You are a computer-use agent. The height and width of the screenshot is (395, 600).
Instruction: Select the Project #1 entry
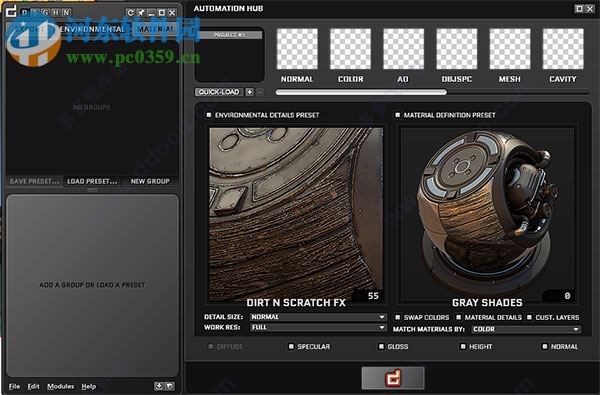230,35
